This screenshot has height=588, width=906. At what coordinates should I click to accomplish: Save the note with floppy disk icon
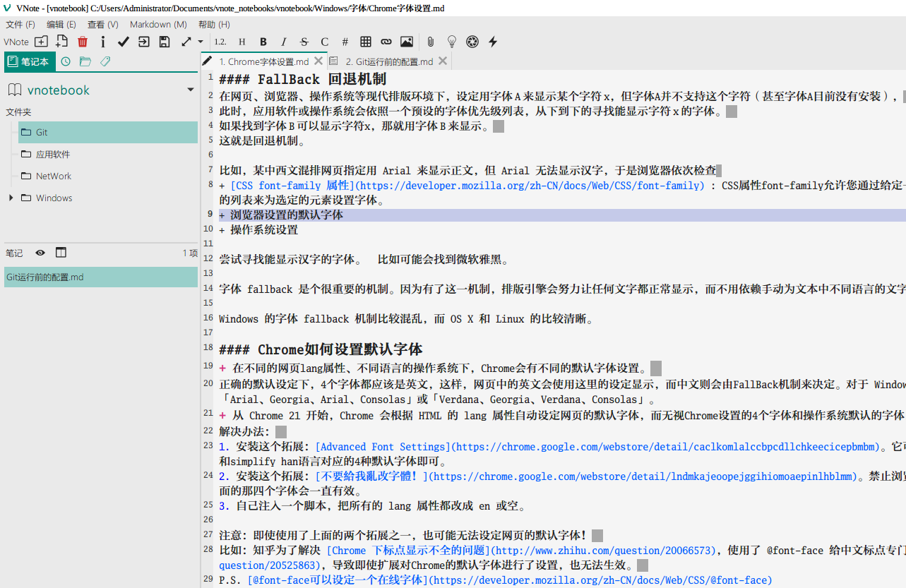165,42
